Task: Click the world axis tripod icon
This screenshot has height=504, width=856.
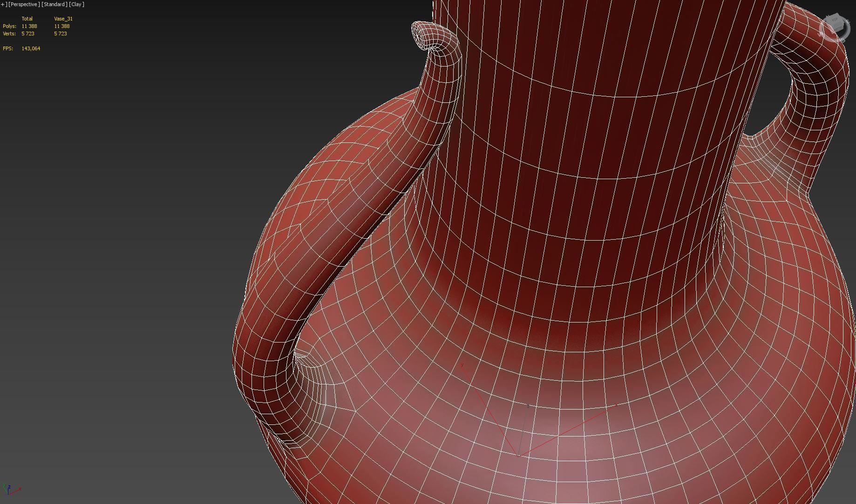Action: click(11, 489)
